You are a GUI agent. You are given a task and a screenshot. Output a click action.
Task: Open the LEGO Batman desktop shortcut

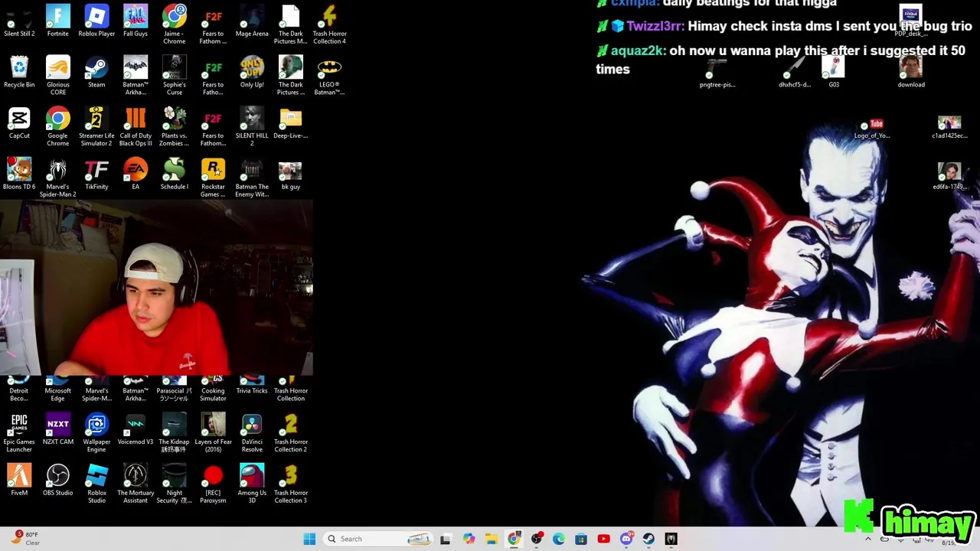[x=329, y=77]
